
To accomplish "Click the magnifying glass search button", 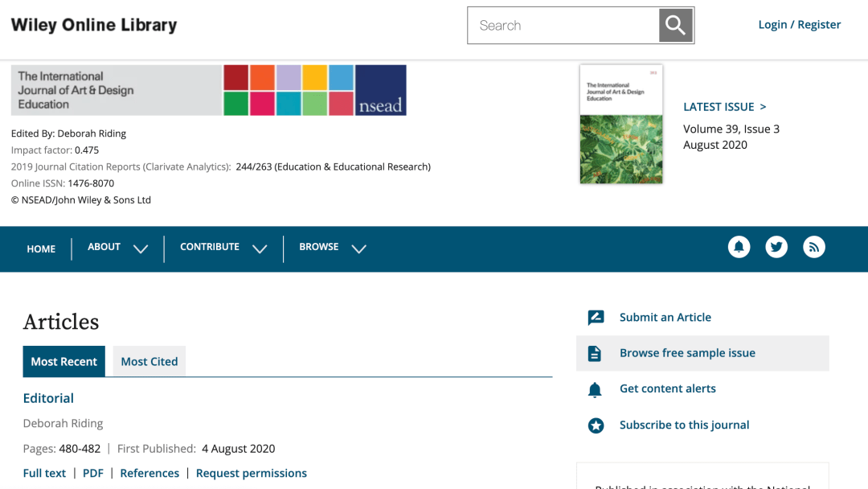I will tap(675, 26).
